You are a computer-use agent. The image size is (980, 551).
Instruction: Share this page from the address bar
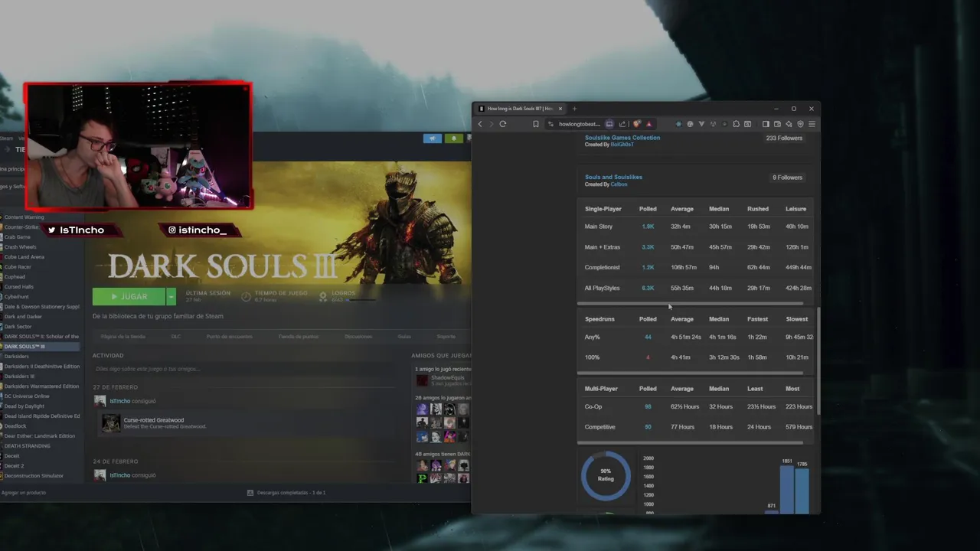coord(622,124)
